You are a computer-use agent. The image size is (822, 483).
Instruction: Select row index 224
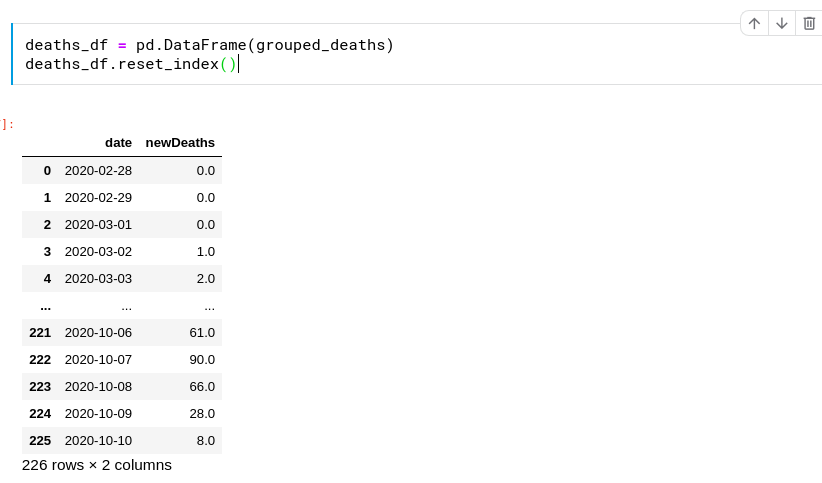pos(40,414)
